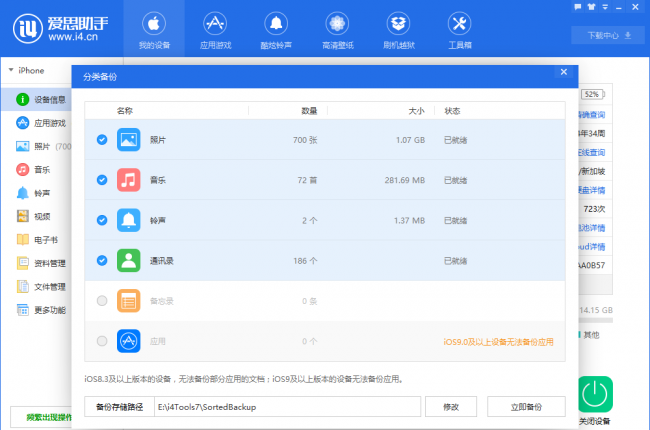Click the 186 个 contacts count cell
The image size is (650, 430).
pos(305,261)
